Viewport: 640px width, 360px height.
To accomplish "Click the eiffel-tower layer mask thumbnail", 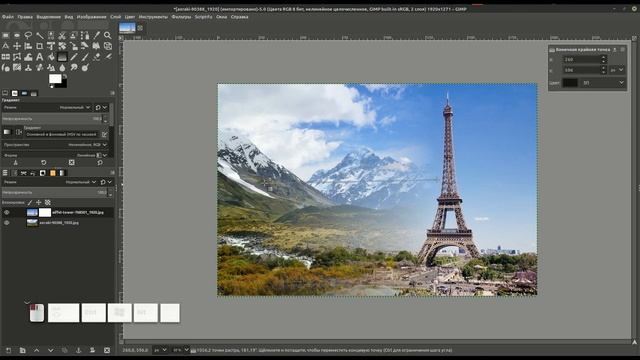I will [45, 212].
